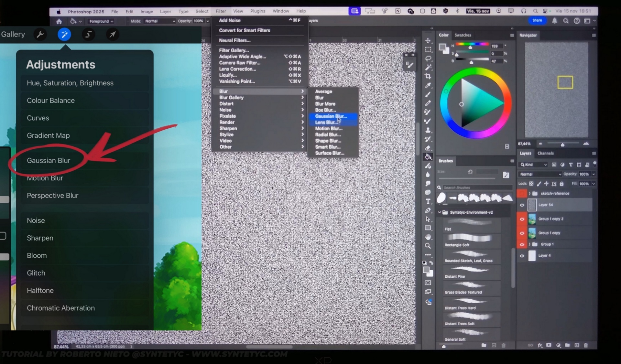Toggle visibility of Group 1 copy 2
The width and height of the screenshot is (621, 364).
(x=522, y=219)
